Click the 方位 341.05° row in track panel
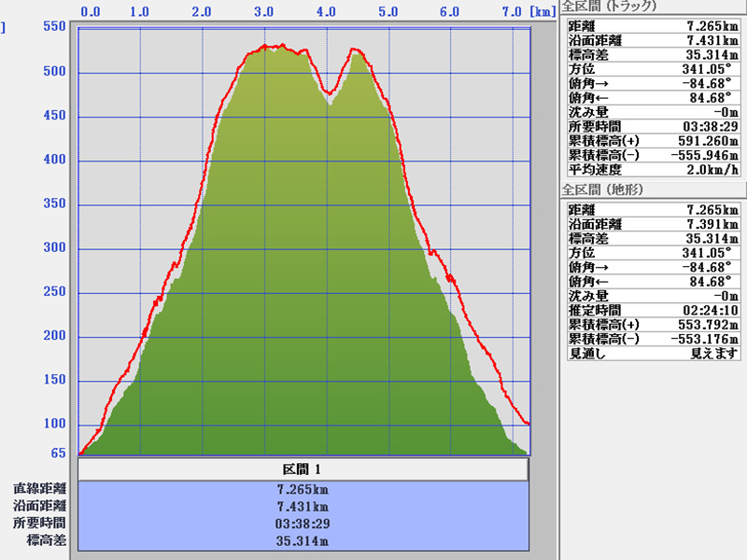The width and height of the screenshot is (747, 560). coord(654,68)
